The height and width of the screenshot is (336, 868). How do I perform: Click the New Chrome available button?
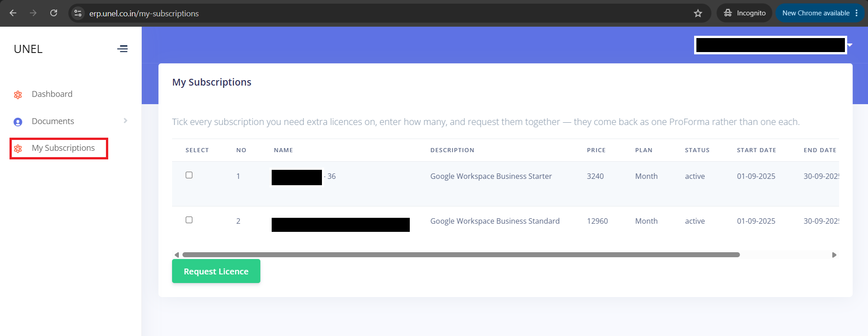[816, 13]
